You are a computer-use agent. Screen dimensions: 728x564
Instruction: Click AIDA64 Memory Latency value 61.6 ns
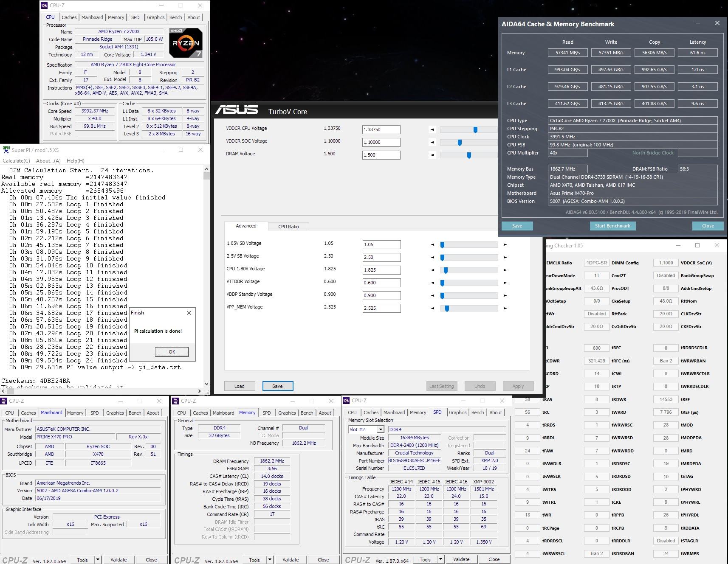pos(698,53)
